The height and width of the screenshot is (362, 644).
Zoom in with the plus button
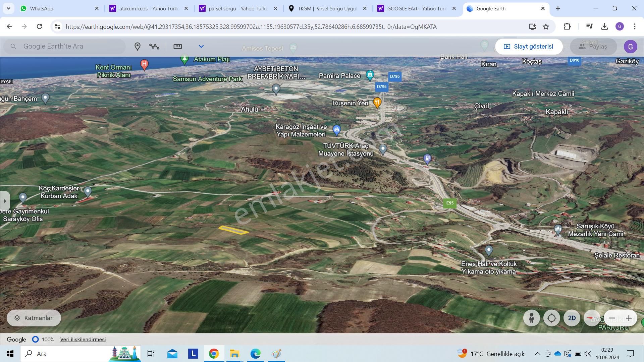click(629, 318)
